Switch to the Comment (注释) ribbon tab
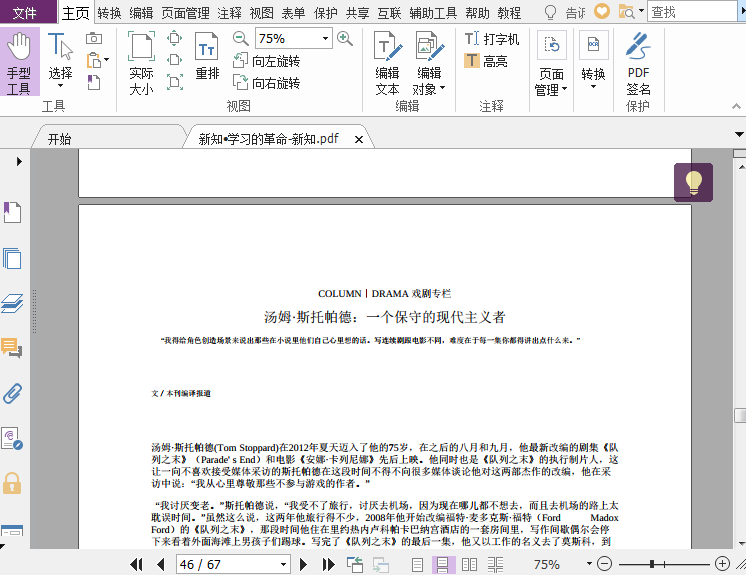Screen dimensions: 746x575 [x=229, y=13]
